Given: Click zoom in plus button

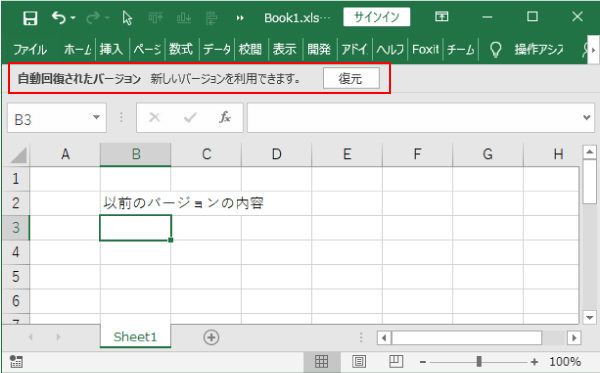Looking at the screenshot, I should point(535,362).
